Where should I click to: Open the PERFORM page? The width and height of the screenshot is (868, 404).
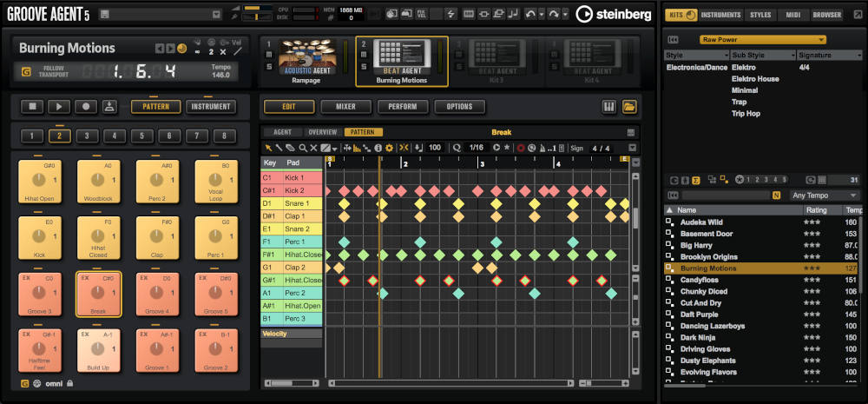[x=403, y=106]
